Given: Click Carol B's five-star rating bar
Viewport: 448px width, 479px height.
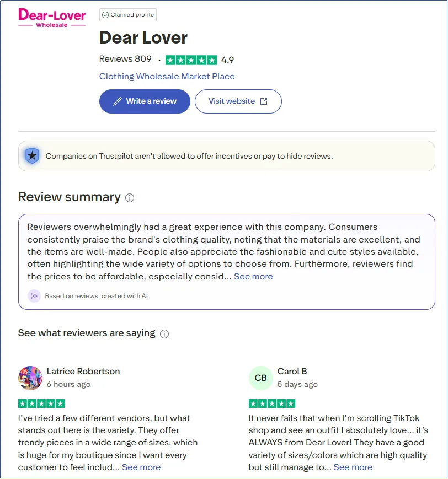Looking at the screenshot, I should [272, 403].
